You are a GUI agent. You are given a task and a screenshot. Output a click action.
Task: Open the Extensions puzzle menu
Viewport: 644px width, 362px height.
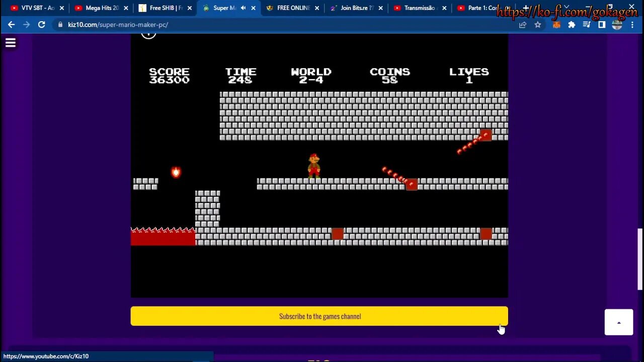572,24
